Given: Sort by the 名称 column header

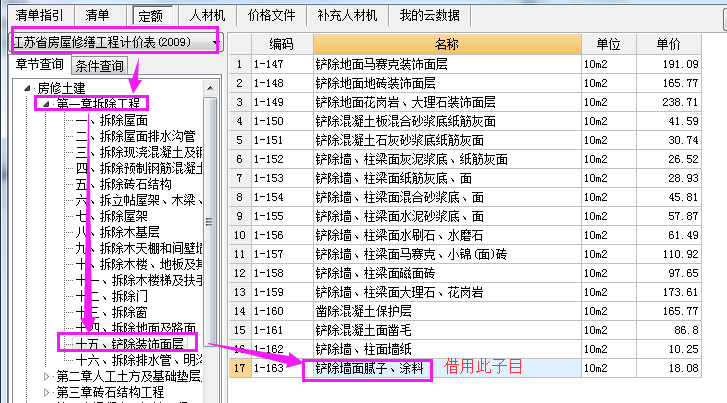Looking at the screenshot, I should (447, 44).
